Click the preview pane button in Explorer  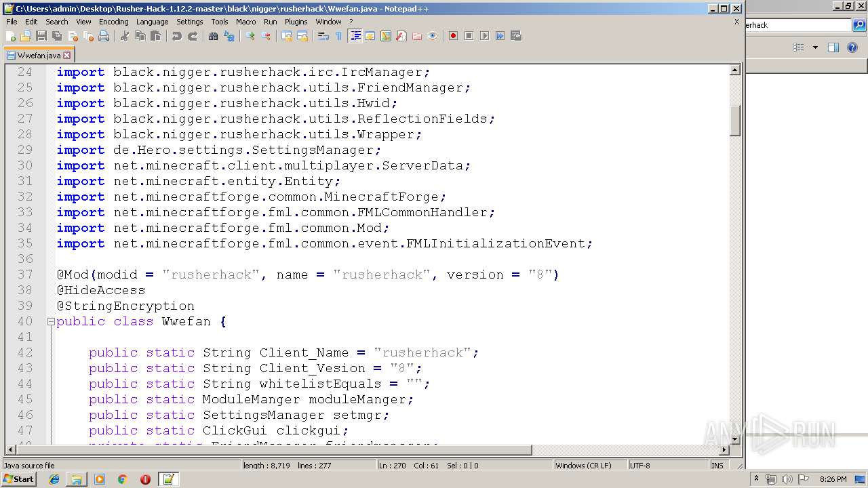click(x=833, y=47)
